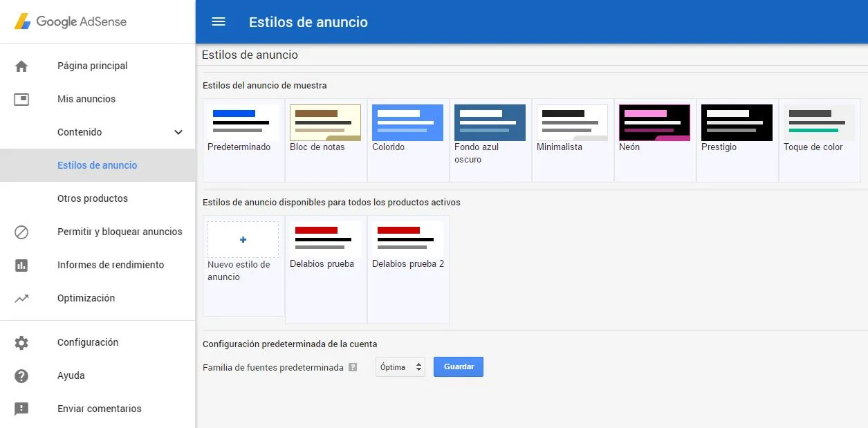Open Otros productos in sidebar
The height and width of the screenshot is (428, 868).
click(x=93, y=198)
